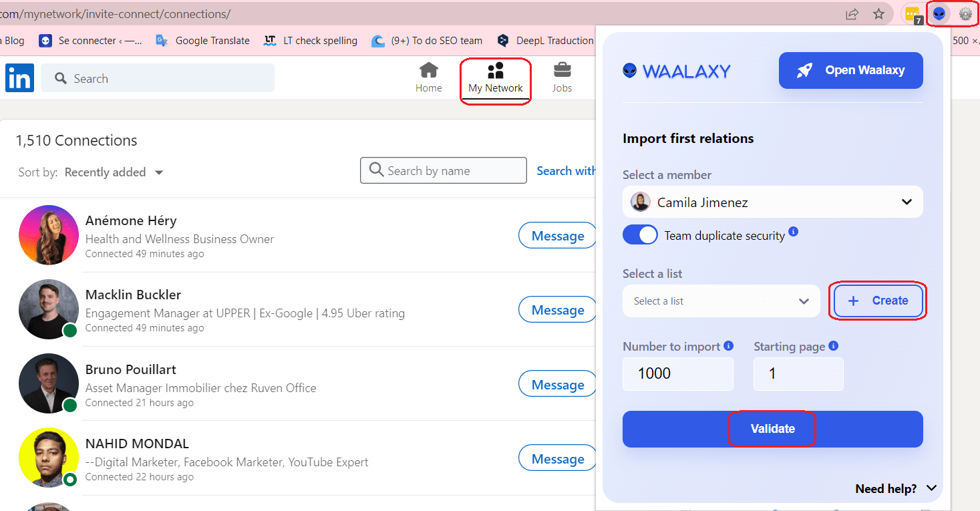This screenshot has width=980, height=511.
Task: Click the Number to import info icon
Action: (728, 346)
